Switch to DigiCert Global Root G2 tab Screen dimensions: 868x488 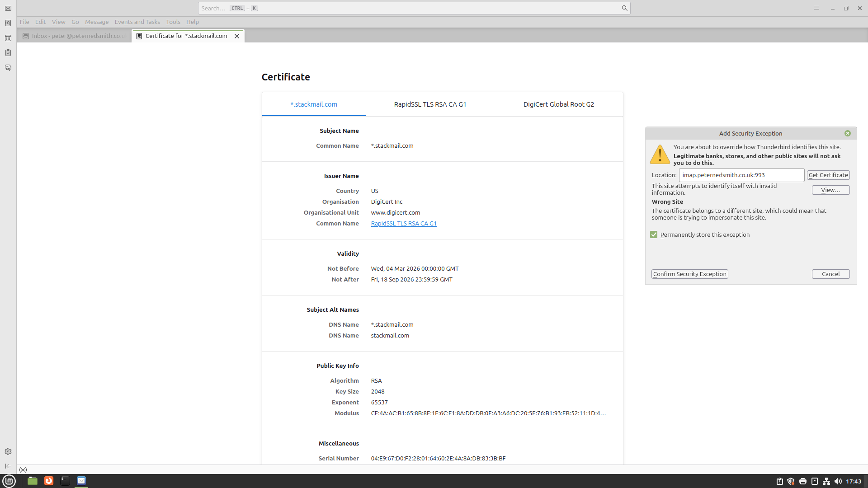coord(558,104)
